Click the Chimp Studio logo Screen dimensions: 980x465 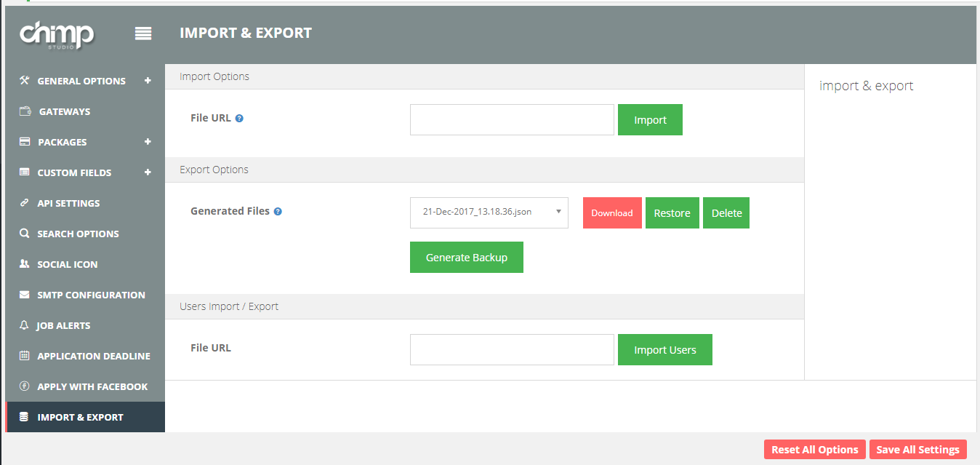[x=57, y=34]
